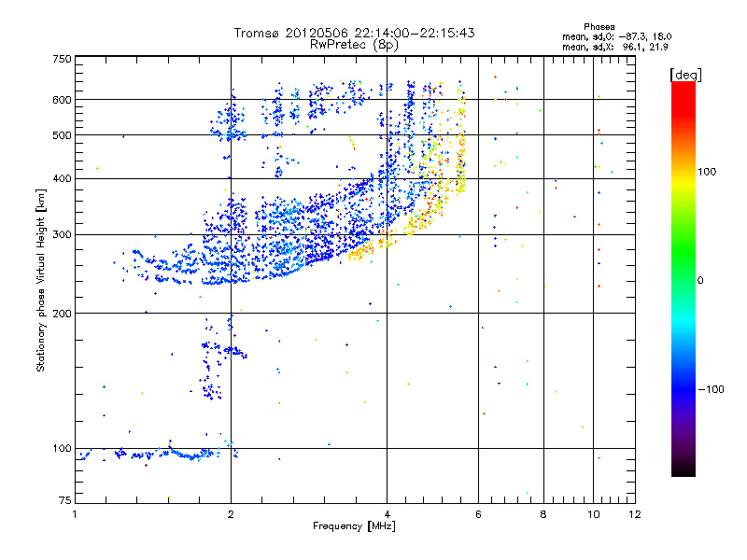
Task: Click the y-axis tick label '300'
Action: point(62,234)
